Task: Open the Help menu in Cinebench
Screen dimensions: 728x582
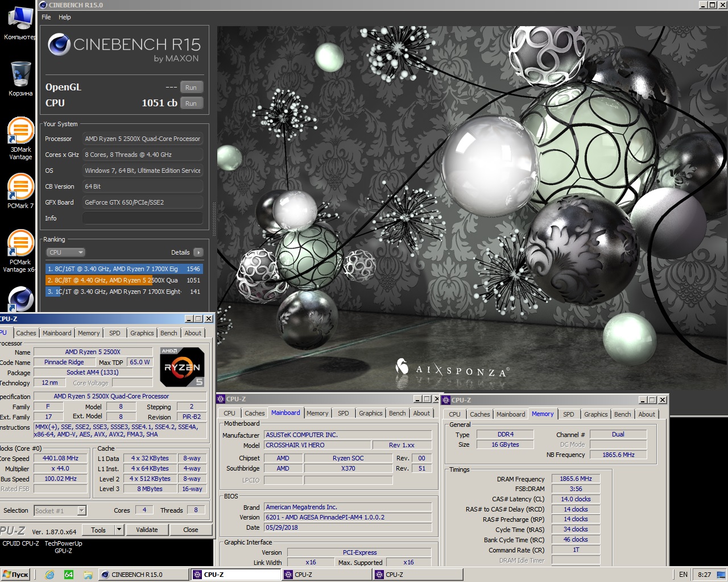Action: tap(65, 17)
